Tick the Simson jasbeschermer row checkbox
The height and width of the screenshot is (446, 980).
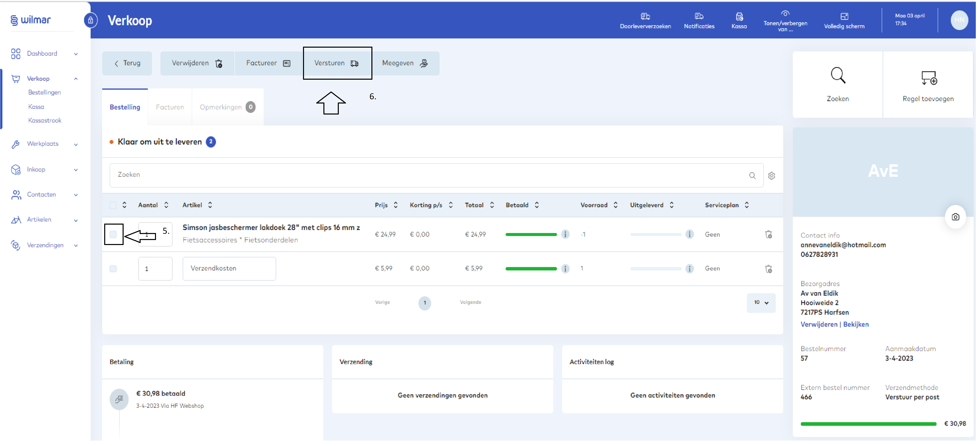click(113, 235)
